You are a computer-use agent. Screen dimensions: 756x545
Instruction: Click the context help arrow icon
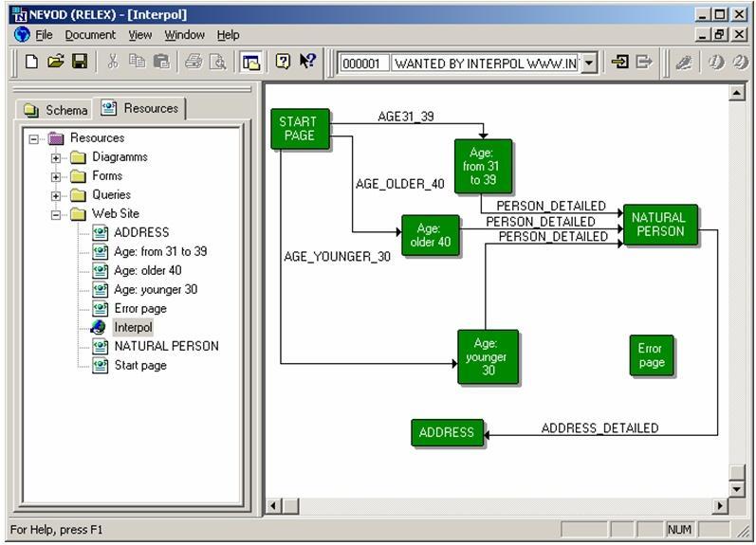tap(307, 62)
